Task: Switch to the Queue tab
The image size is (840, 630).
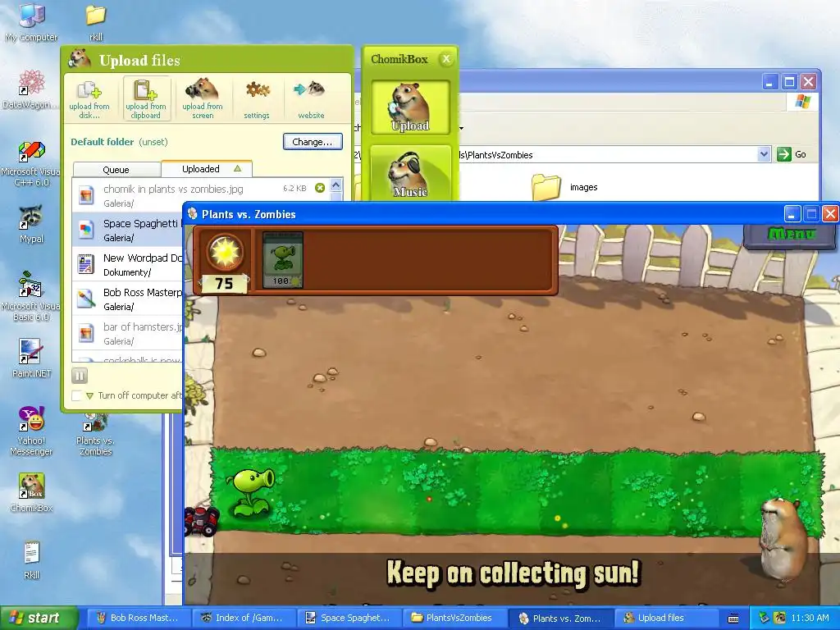Action: coord(116,169)
